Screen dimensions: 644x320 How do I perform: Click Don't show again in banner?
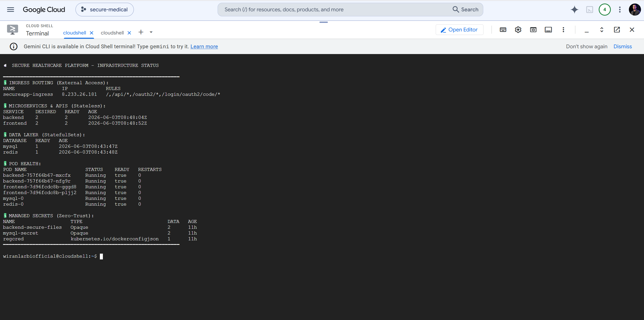coord(587,47)
